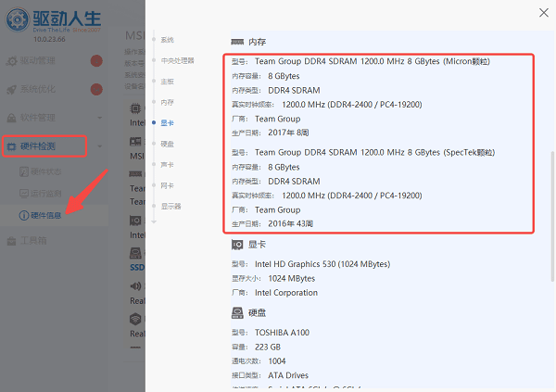Jump to 中央处理器 in the navigation list
Image resolution: width=556 pixels, height=392 pixels.
[x=176, y=60]
